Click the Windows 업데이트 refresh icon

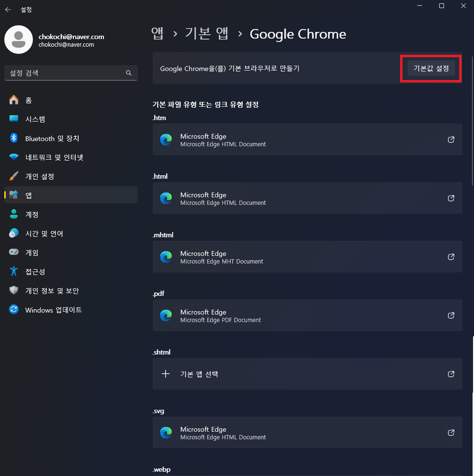click(14, 310)
